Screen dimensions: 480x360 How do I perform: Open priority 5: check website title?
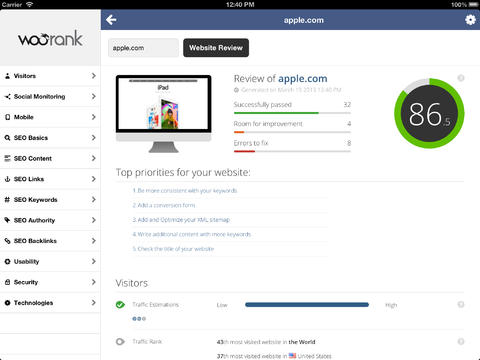coord(173,249)
